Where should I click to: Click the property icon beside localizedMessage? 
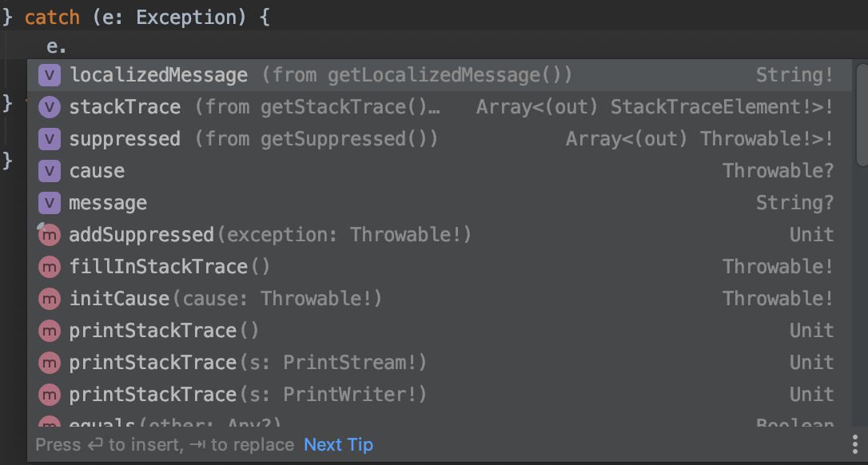(50, 75)
